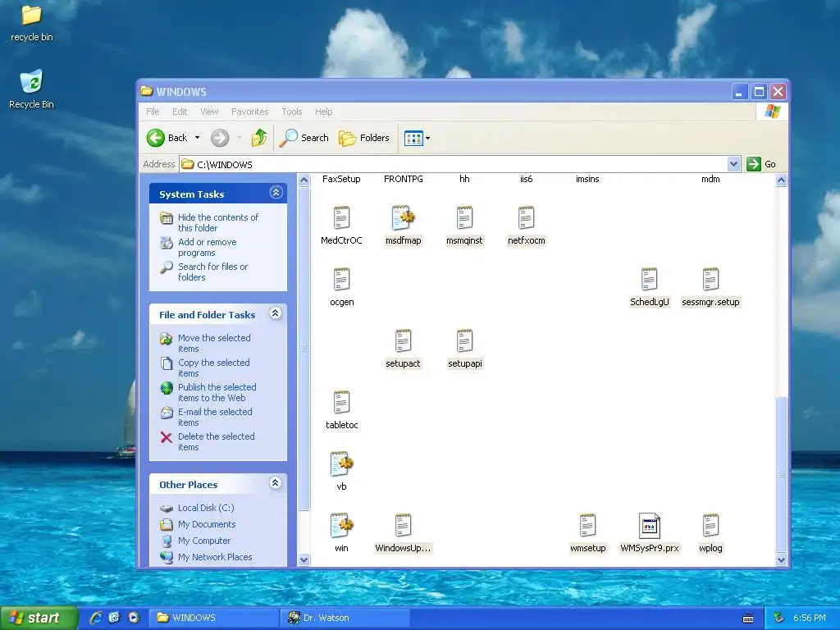Click the Go button

pos(761,164)
